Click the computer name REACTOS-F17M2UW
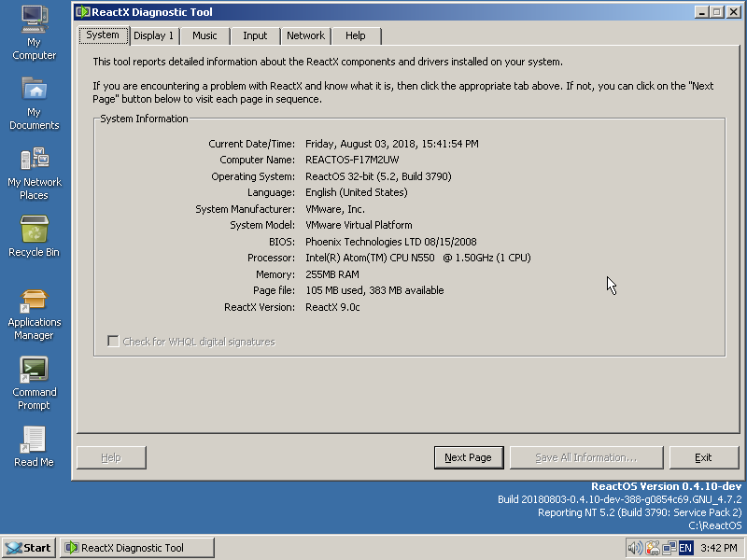This screenshot has height=560, width=747. [x=352, y=160]
